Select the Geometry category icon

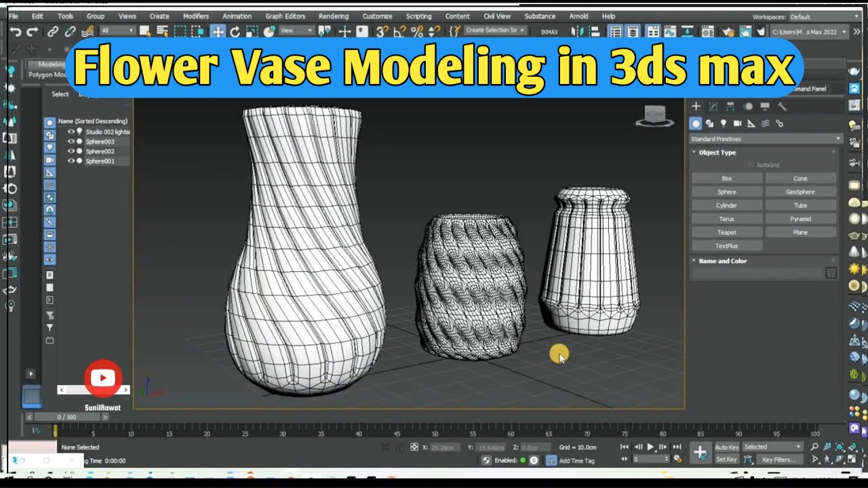click(x=695, y=123)
